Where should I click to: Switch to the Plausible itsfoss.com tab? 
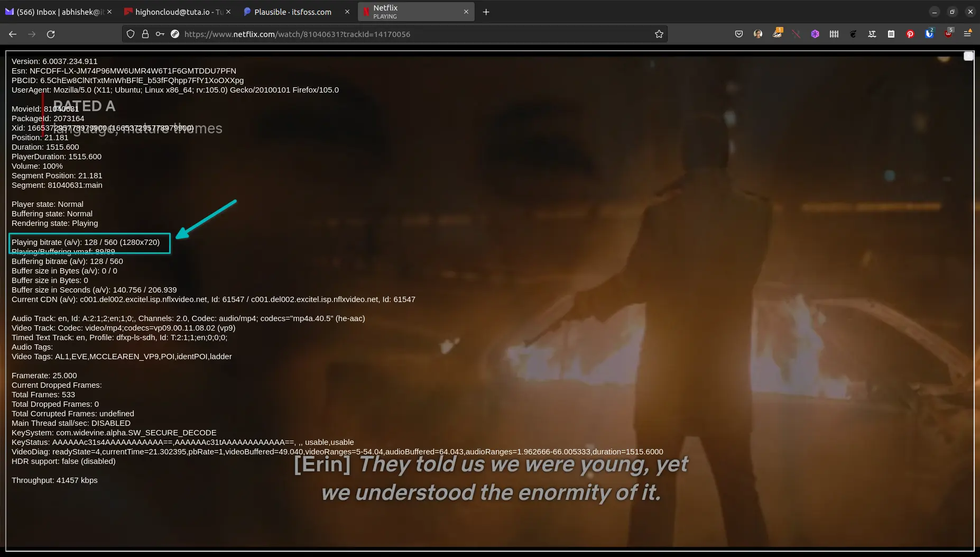click(296, 12)
